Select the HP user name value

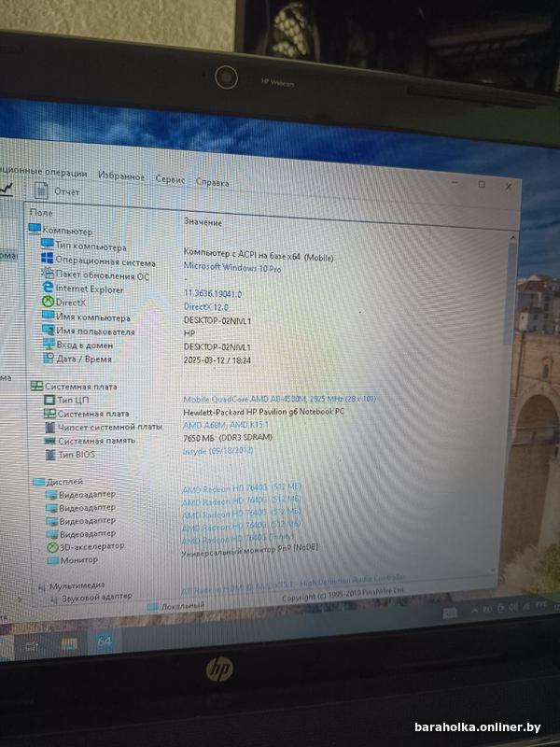coord(189,333)
